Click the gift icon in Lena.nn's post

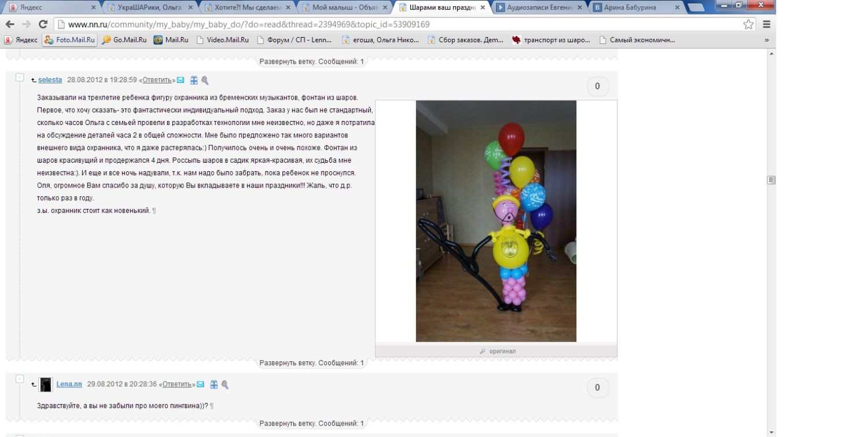click(214, 384)
